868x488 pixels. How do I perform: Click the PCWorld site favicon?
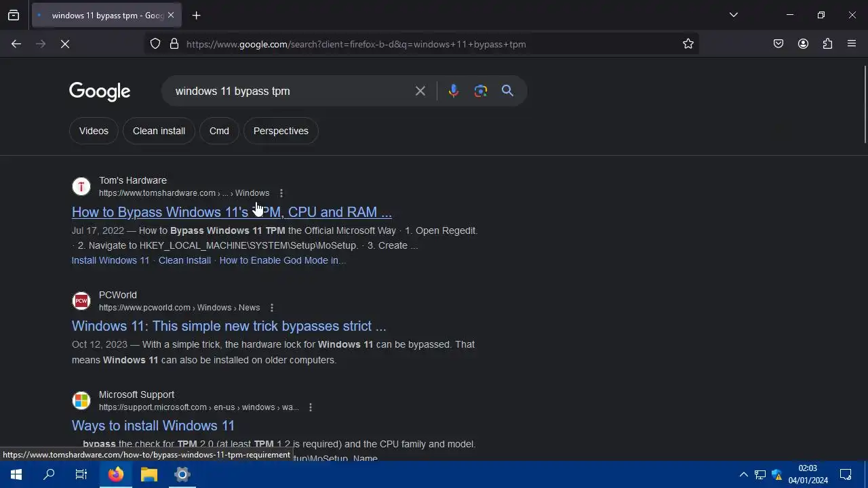(x=81, y=301)
